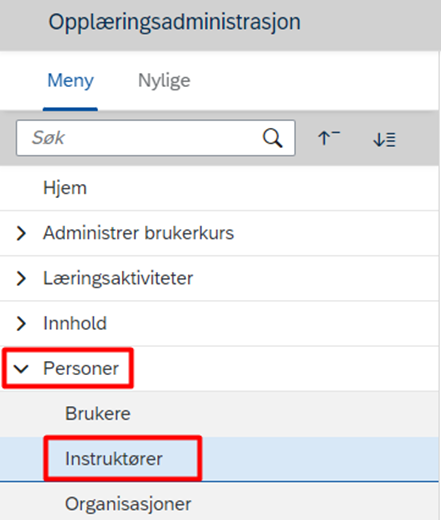
Task: Switch to the Meny tab
Action: [x=70, y=80]
